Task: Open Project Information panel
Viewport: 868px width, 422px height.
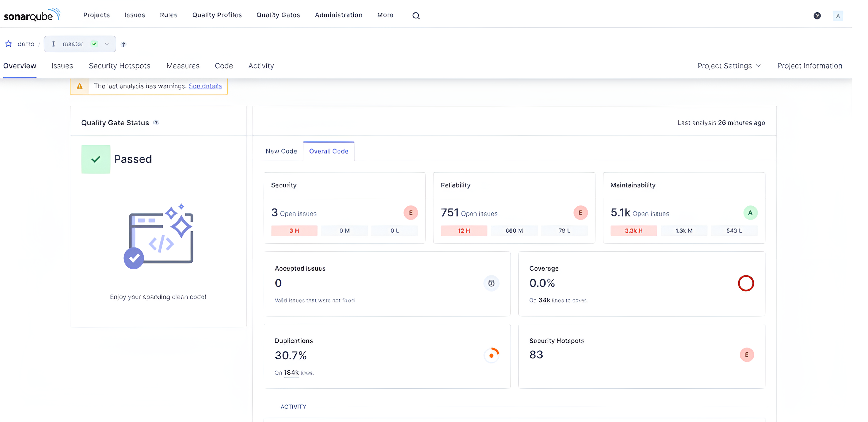Action: (810, 66)
